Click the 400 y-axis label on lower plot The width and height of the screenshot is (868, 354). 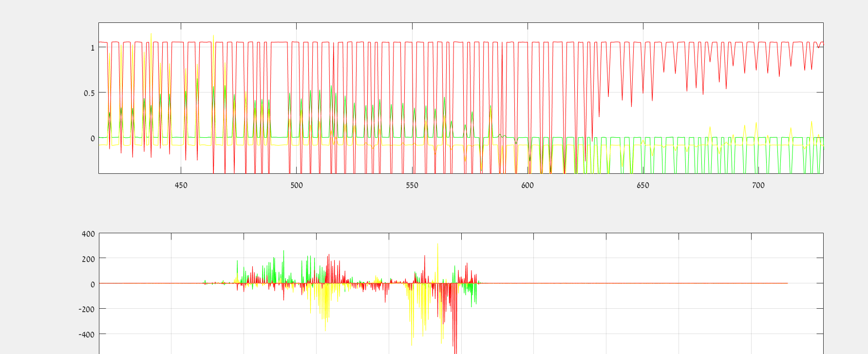(88, 234)
